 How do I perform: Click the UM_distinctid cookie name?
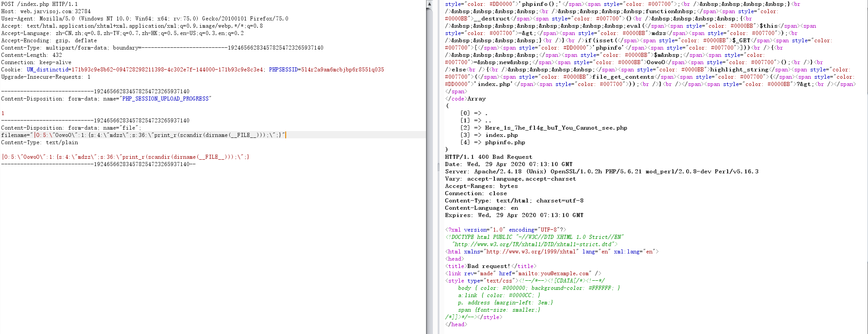(x=47, y=70)
